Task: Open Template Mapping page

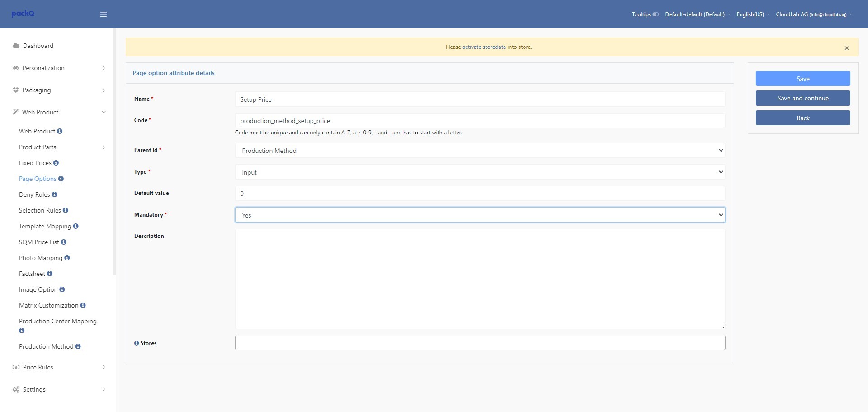Action: [45, 226]
